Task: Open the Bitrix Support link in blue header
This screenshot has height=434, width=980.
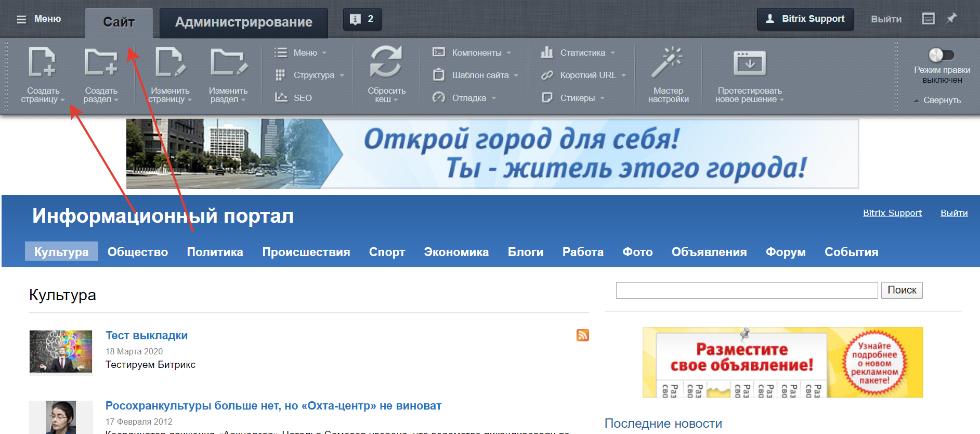Action: coord(892,213)
